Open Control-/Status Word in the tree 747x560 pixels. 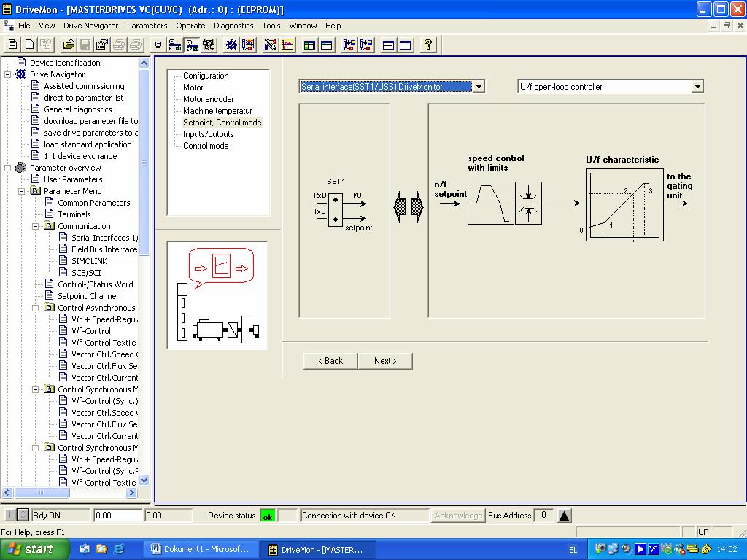pos(96,284)
